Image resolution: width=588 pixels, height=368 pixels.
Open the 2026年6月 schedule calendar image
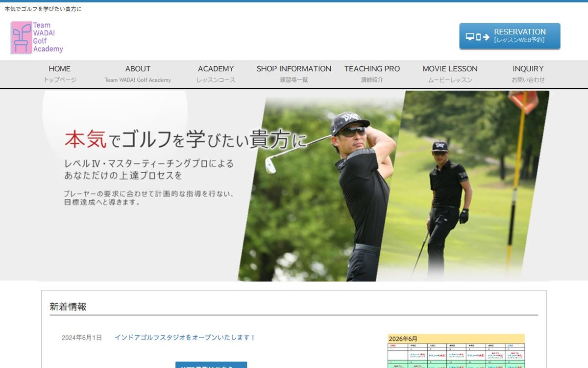[x=456, y=351]
